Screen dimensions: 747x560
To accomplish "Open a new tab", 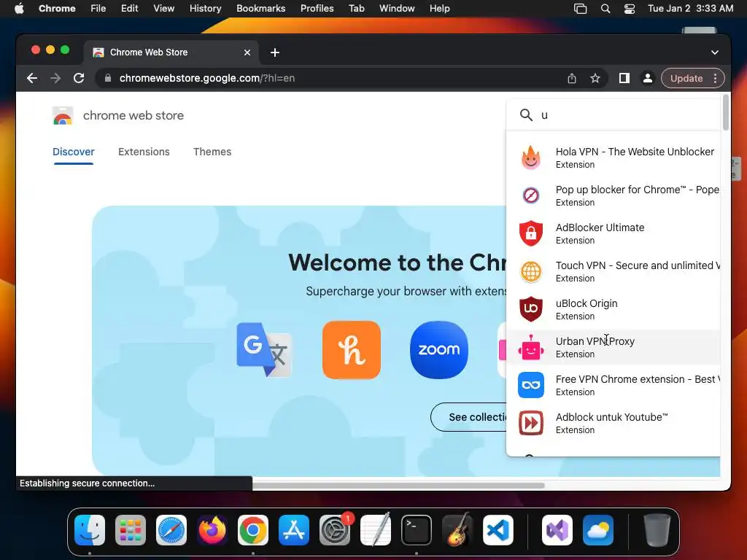I will 275,52.
